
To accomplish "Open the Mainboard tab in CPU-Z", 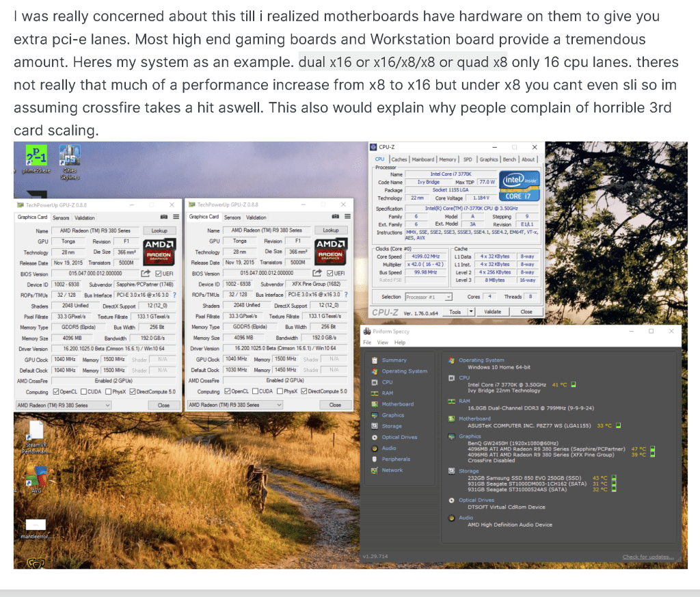I will [x=422, y=159].
